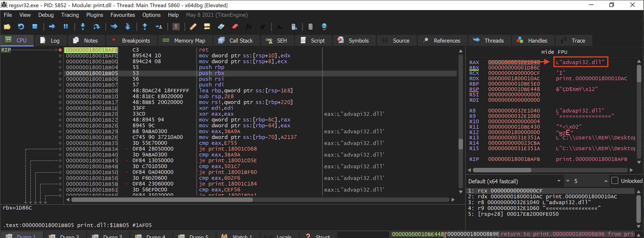Open the Default (x64 fastcall) calling convention dropdown
Viewport: 644px width, 238px height.
point(515,181)
